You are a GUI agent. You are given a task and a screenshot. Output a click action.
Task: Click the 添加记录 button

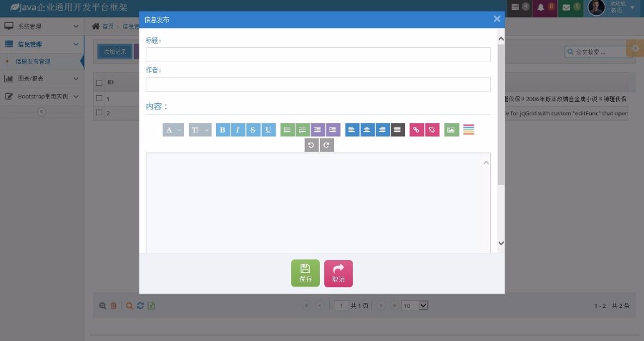pos(114,52)
